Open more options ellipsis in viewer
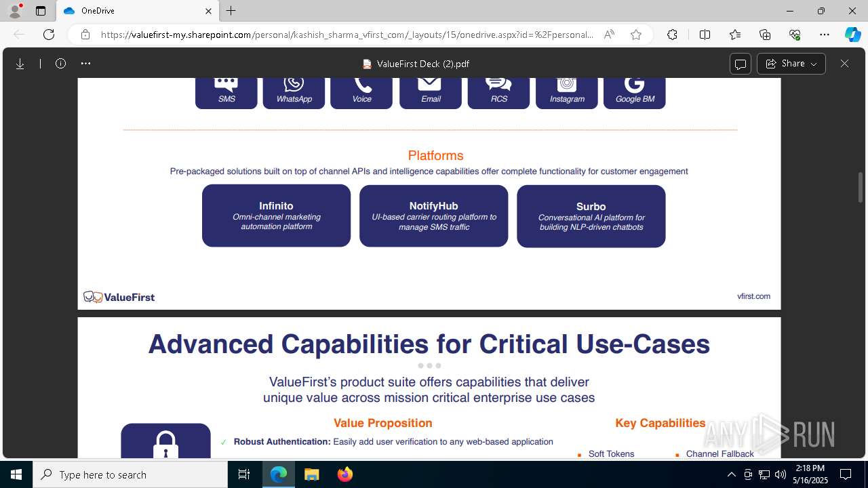 (85, 64)
